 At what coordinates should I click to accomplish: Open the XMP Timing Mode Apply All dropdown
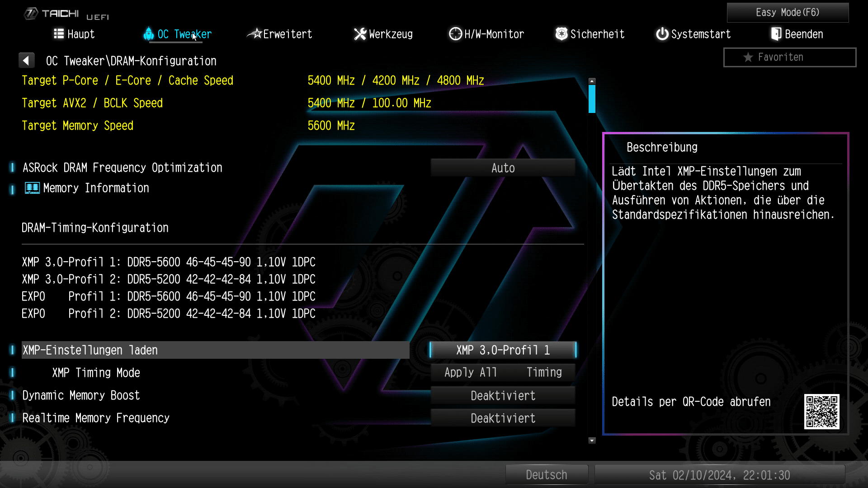503,373
